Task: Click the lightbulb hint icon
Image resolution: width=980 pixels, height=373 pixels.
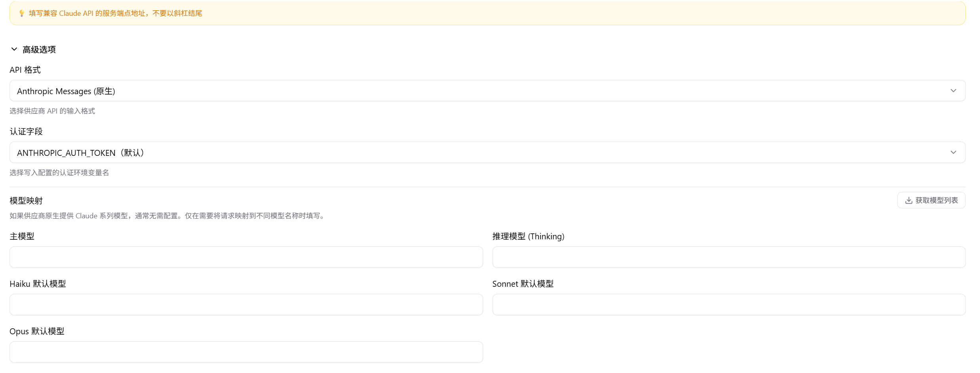Action: 22,13
